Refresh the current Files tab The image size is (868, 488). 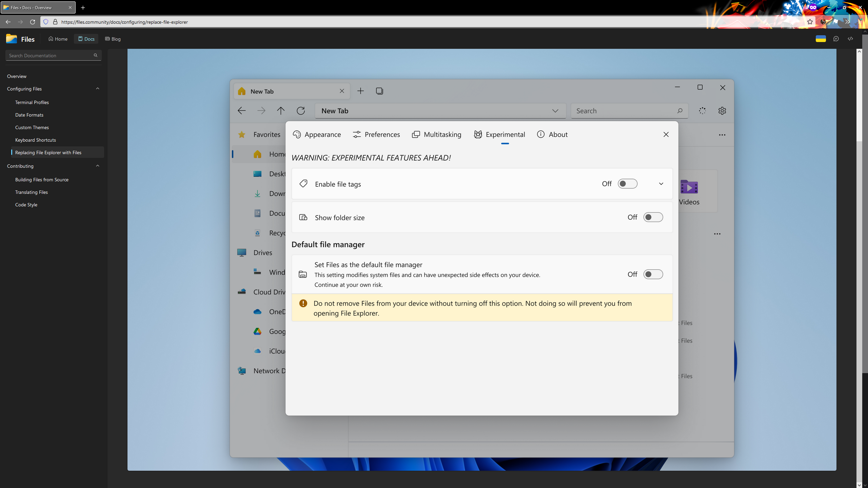coord(301,110)
